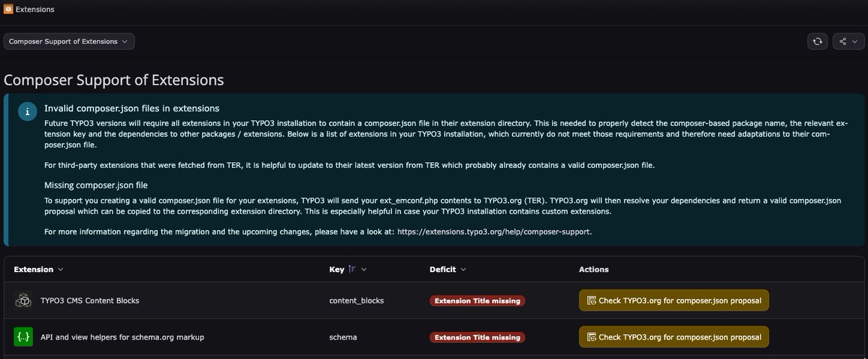868x359 pixels.
Task: Click the 'Extensions' title text in header
Action: (x=35, y=9)
